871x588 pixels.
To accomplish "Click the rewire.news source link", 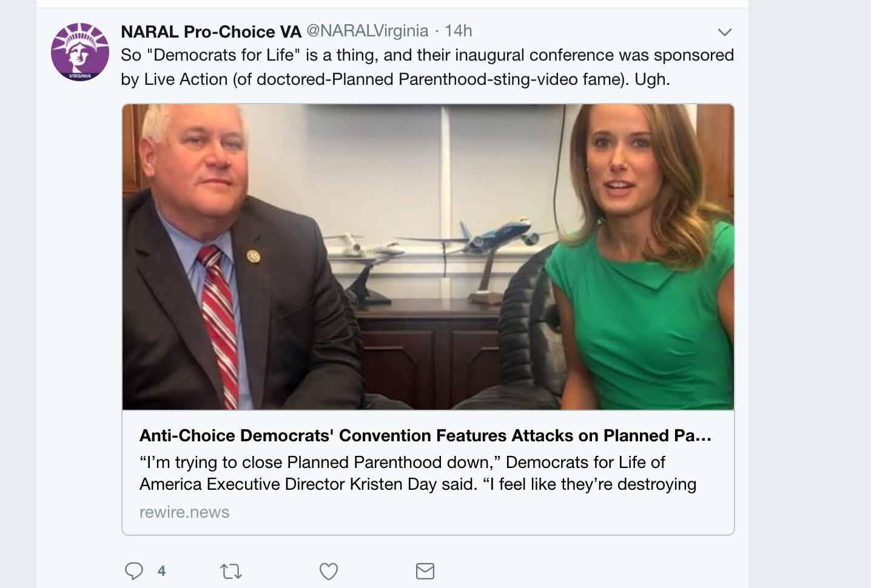I will (184, 512).
